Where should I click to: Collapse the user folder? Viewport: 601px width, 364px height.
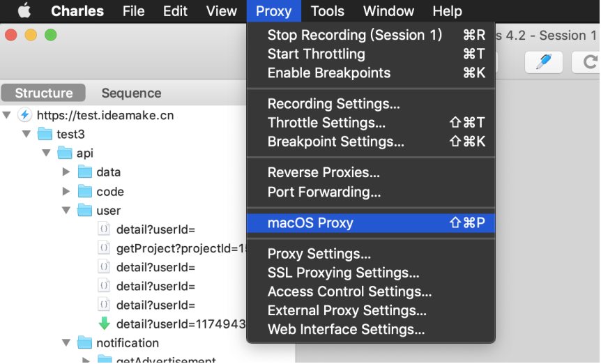tap(66, 211)
